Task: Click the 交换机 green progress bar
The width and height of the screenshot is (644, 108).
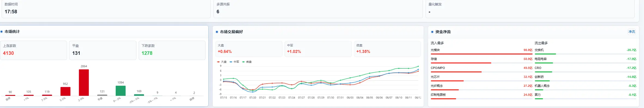Action: (545, 54)
